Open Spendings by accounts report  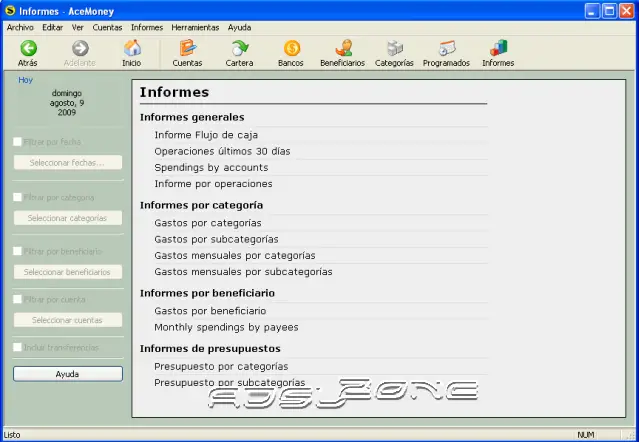[x=211, y=167]
